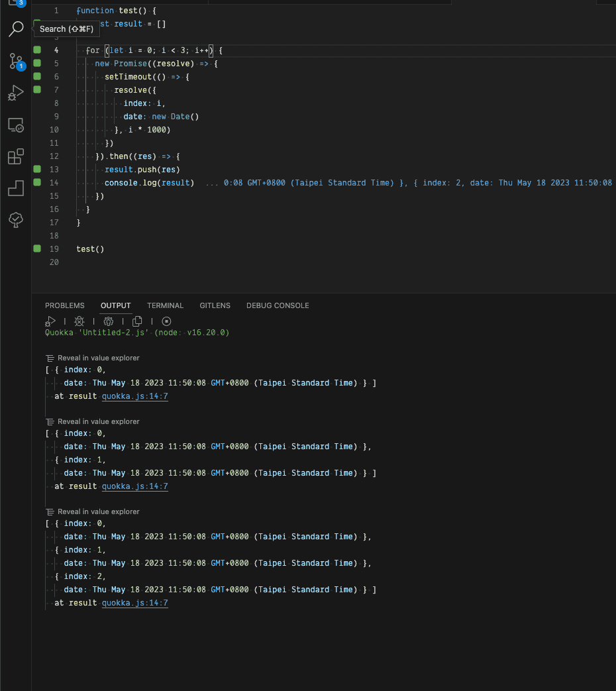Image resolution: width=616 pixels, height=691 pixels.
Task: Switch to the DEBUG CONSOLE tab
Action: tap(278, 305)
